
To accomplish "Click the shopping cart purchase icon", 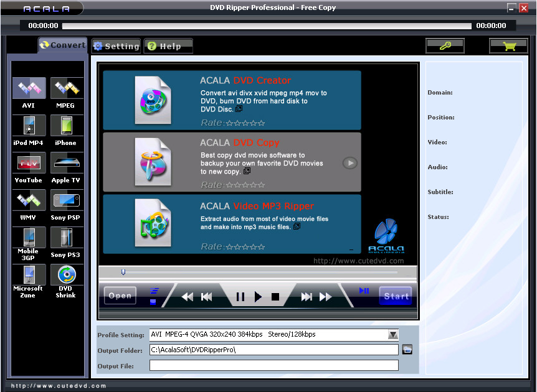I will (509, 45).
